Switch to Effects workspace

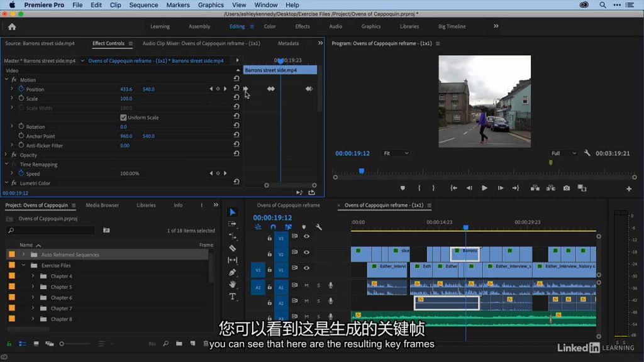[303, 26]
